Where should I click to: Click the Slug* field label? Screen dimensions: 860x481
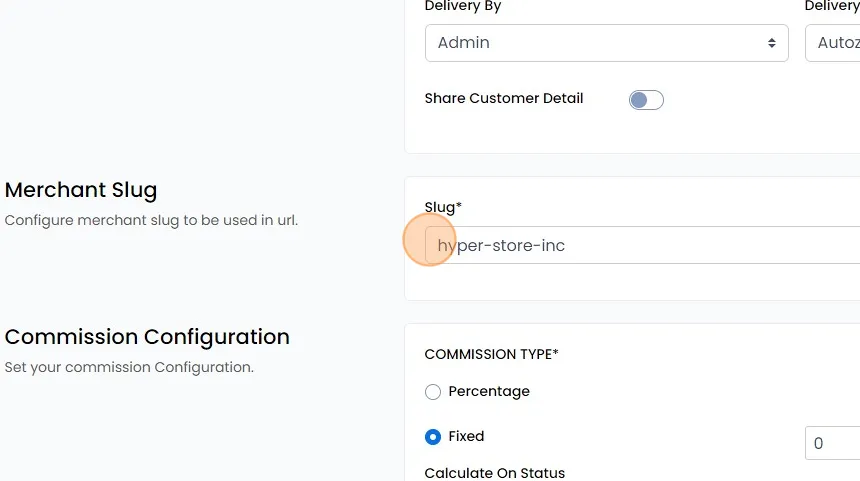(x=443, y=207)
